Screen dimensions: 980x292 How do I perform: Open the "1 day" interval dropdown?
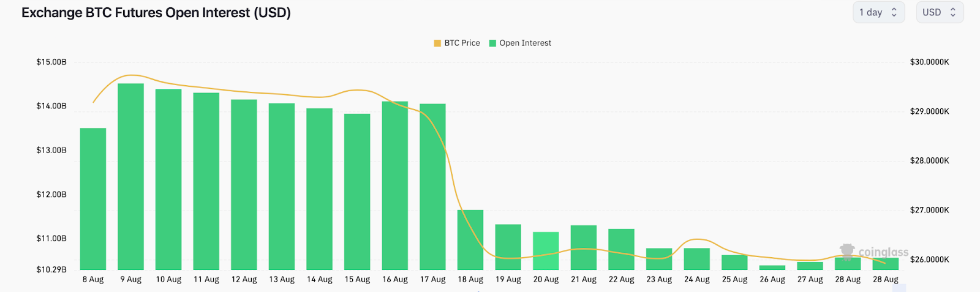878,12
